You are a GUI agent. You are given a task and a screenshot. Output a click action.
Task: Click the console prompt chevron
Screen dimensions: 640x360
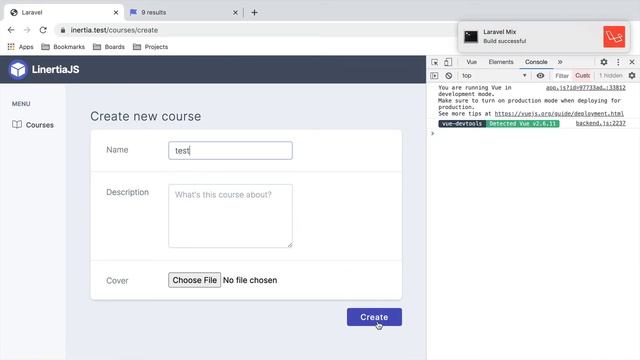tap(433, 133)
